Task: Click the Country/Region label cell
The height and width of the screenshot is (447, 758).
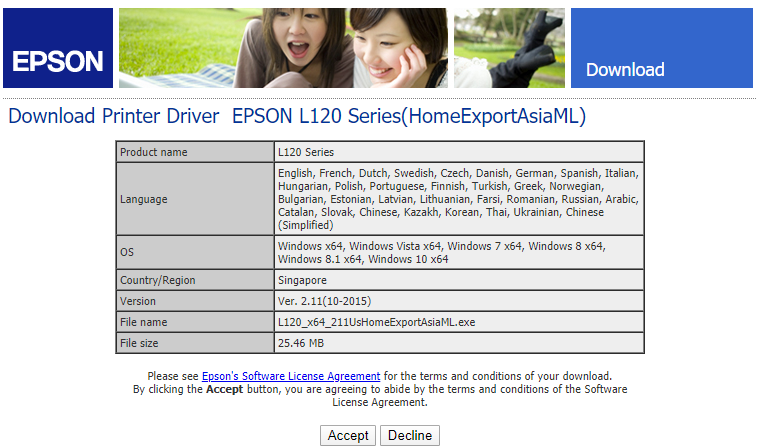Action: click(x=195, y=280)
